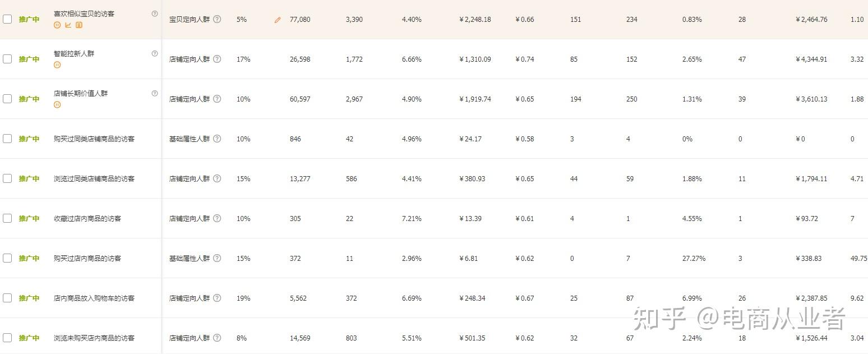Screen dimensions: 868x354
Task: Select the 喜欢相似宝贝的访客 row checkbox
Action: point(7,19)
